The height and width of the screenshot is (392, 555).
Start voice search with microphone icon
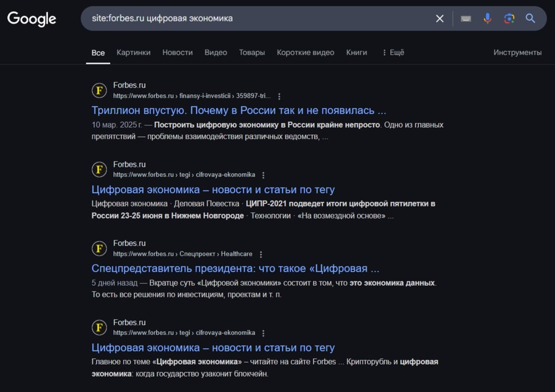click(487, 18)
